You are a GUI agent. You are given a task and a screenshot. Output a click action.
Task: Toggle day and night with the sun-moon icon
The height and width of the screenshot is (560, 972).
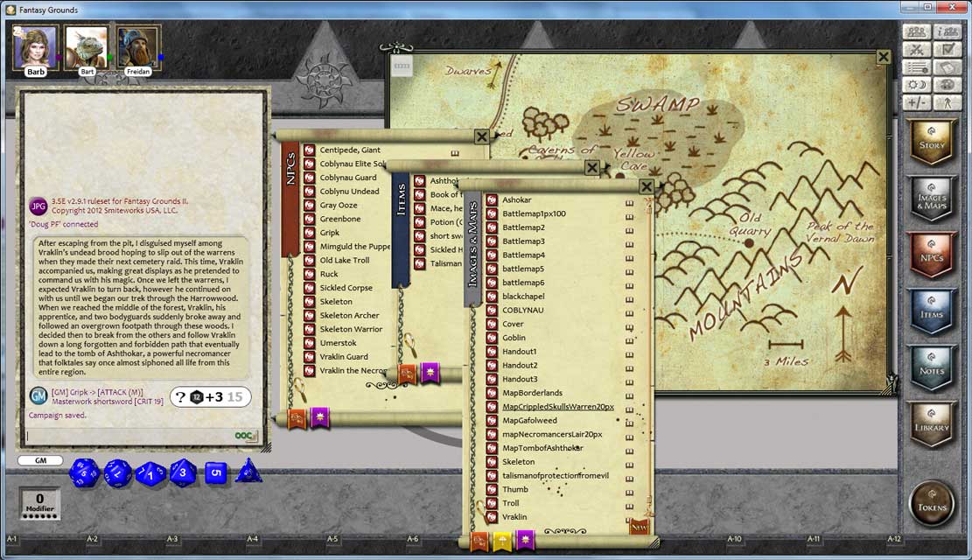(x=916, y=84)
